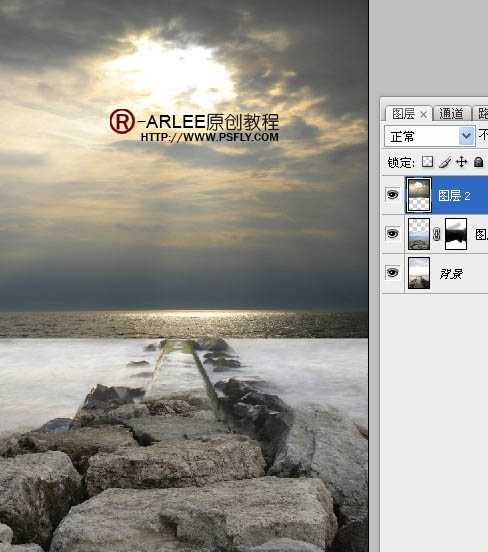Select the black-and-white layer mask thumbnail
The width and height of the screenshot is (488, 552).
coord(456,234)
